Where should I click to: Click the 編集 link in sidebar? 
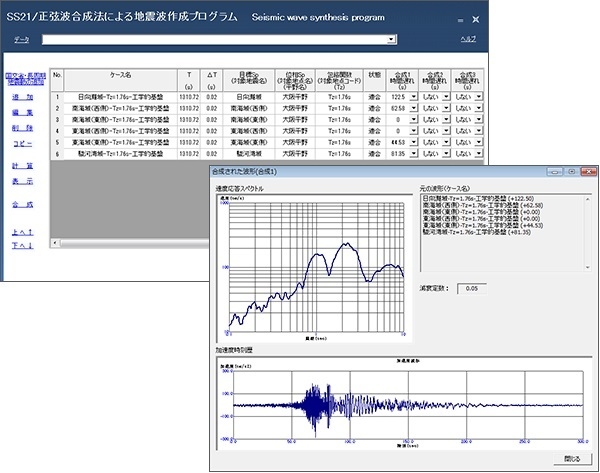pos(22,113)
